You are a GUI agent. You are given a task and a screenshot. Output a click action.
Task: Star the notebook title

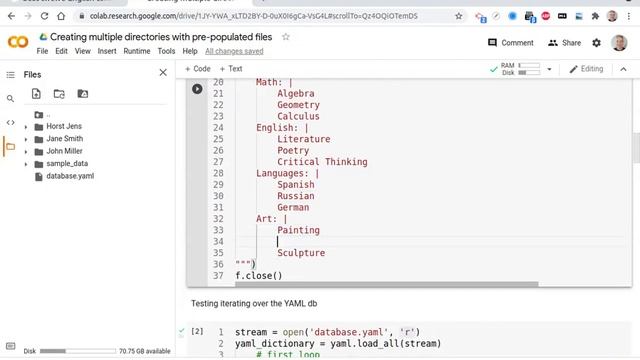click(x=286, y=37)
